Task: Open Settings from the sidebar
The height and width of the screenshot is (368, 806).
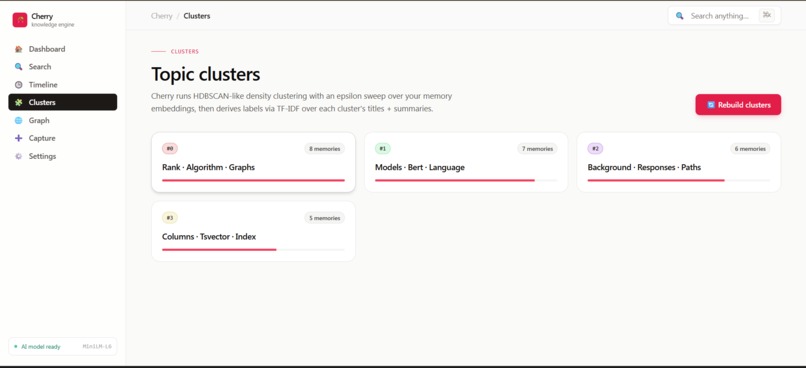Action: click(x=63, y=156)
